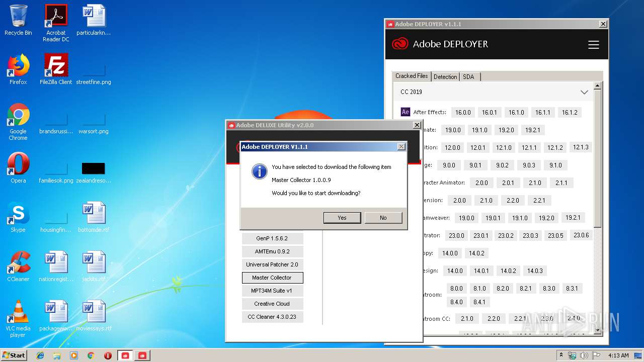Select Character Animator version 2.1.1
The width and height of the screenshot is (644, 362).
point(561,183)
